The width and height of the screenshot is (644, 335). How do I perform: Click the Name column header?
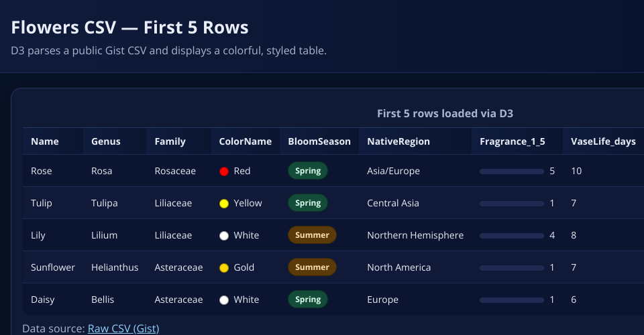click(45, 141)
